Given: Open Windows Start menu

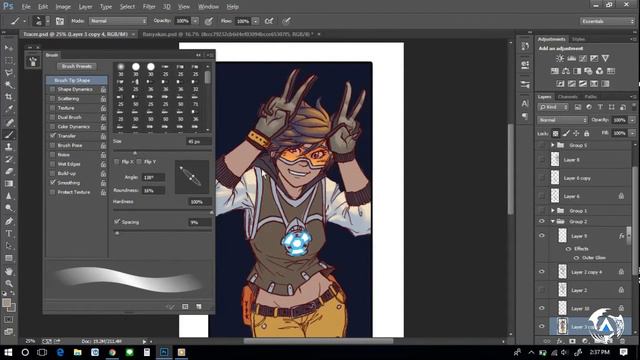Looking at the screenshot, I should point(8,352).
